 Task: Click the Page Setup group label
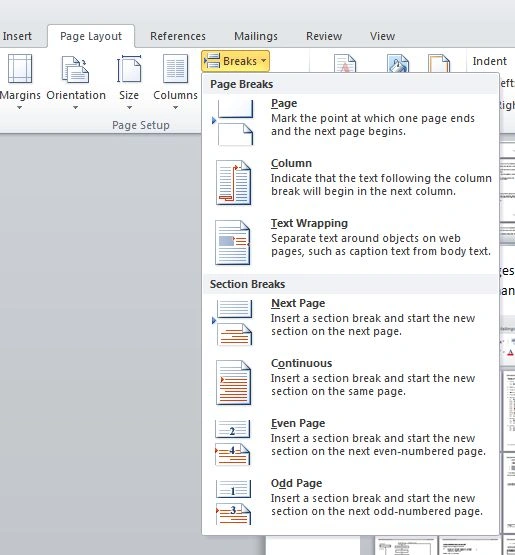141,125
